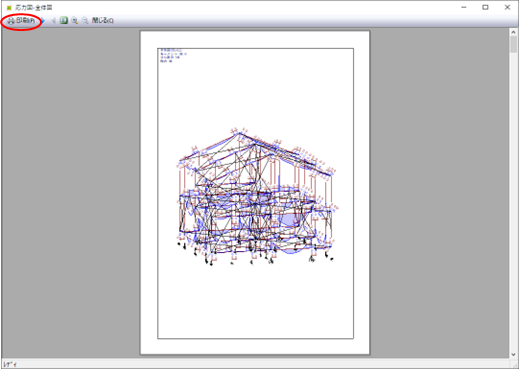Click the vertical scrollbar thumb
The height and width of the screenshot is (369, 519).
513,44
